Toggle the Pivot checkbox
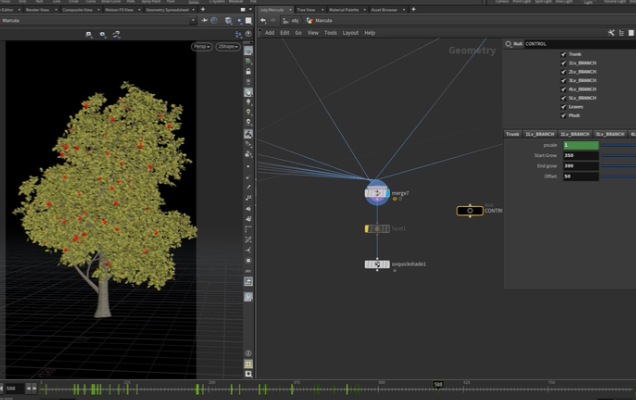This screenshot has height=400, width=636. 564,116
